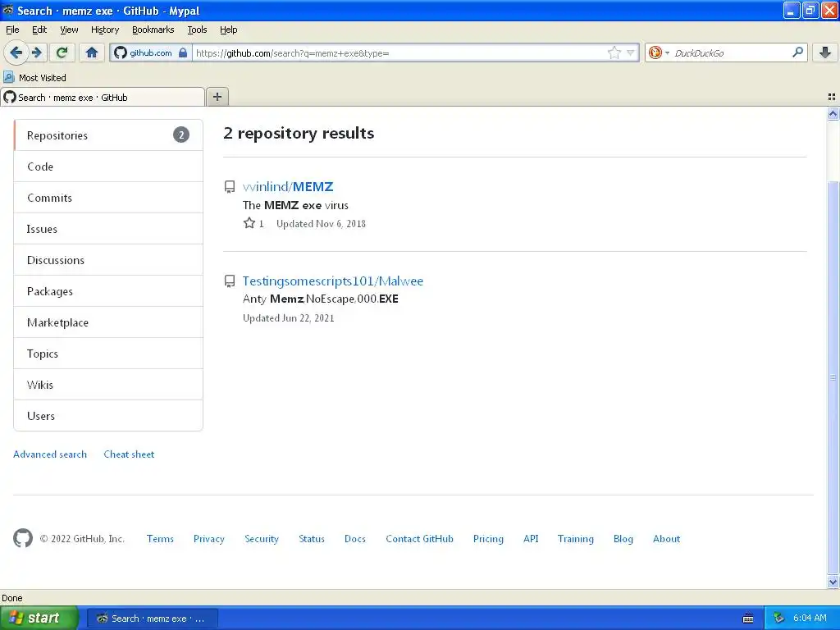Select the Marketplace search filter
840x630 pixels.
coord(108,322)
